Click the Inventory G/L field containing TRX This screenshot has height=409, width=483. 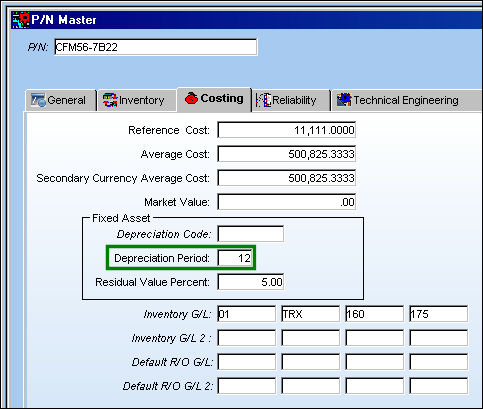pos(311,314)
